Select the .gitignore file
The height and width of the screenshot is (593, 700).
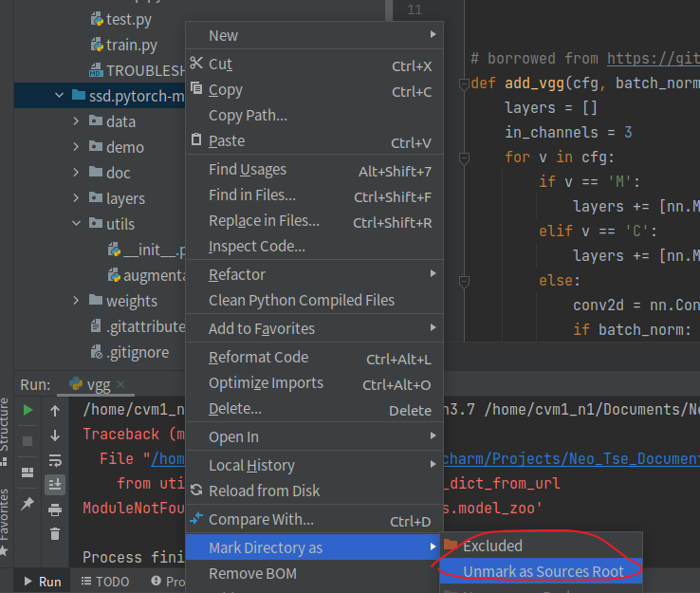pyautogui.click(x=129, y=352)
